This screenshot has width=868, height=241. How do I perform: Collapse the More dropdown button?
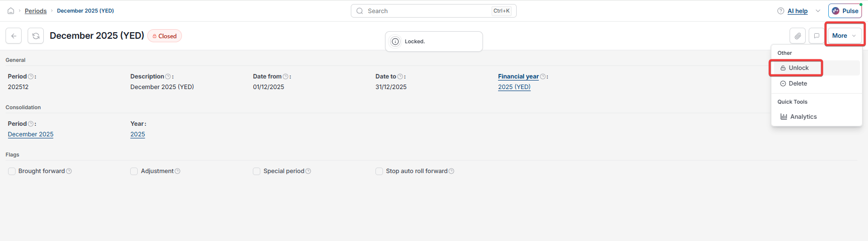844,36
